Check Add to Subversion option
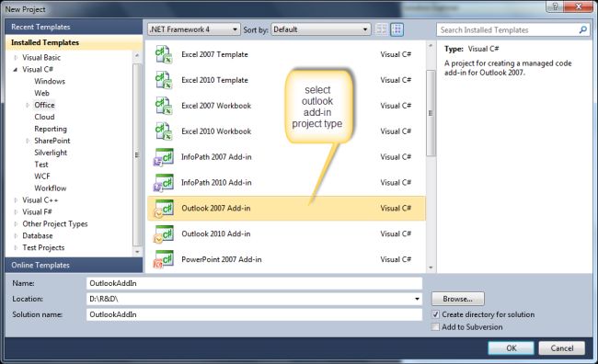 click(435, 327)
